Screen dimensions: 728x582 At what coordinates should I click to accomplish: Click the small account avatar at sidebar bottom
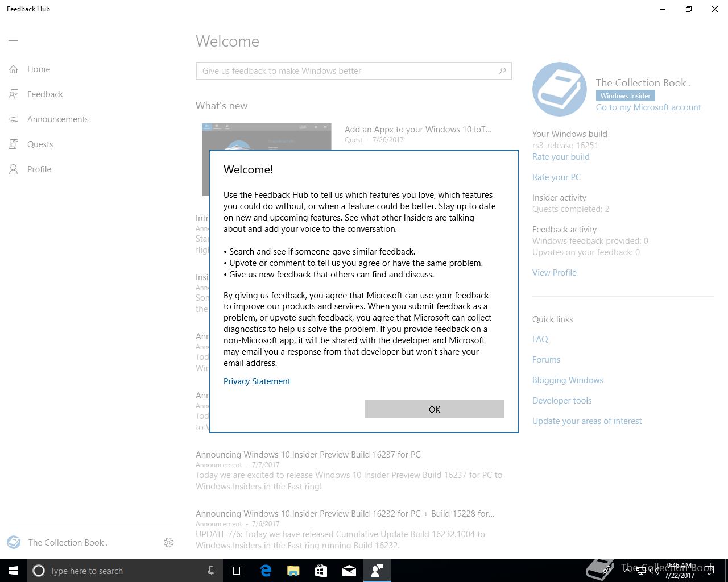14,542
